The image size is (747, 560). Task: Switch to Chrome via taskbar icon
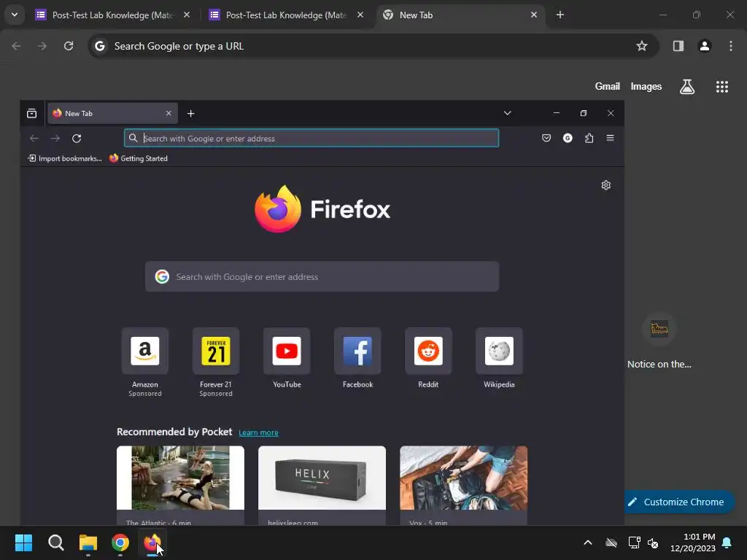click(120, 542)
